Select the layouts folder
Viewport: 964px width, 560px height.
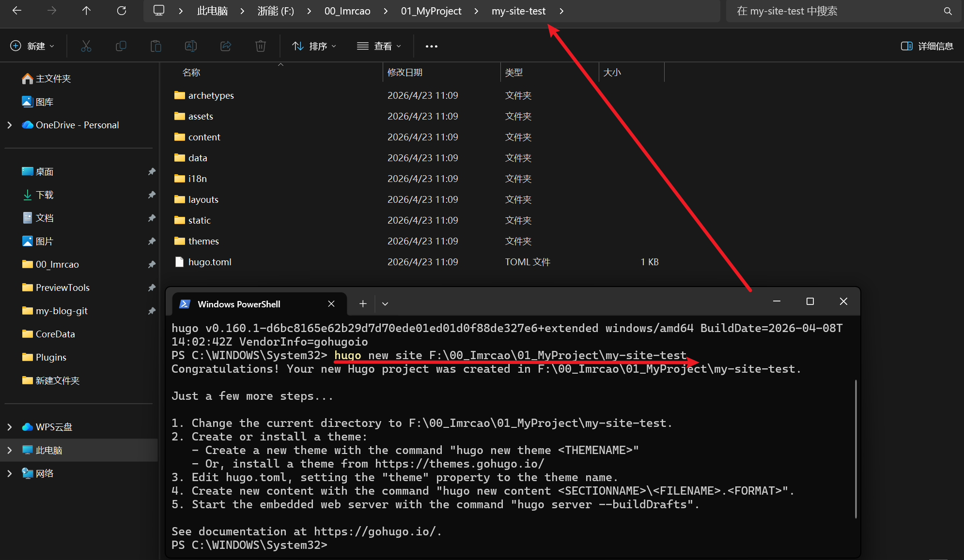click(x=203, y=199)
